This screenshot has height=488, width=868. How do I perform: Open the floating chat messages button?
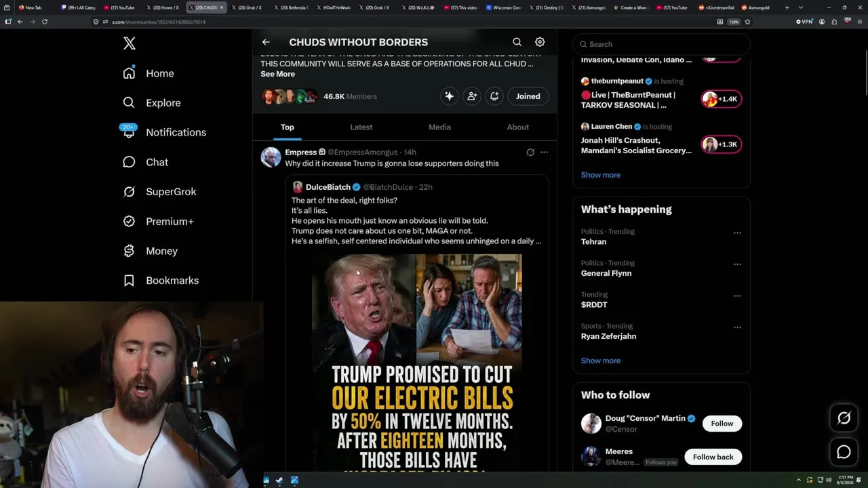pos(844,452)
